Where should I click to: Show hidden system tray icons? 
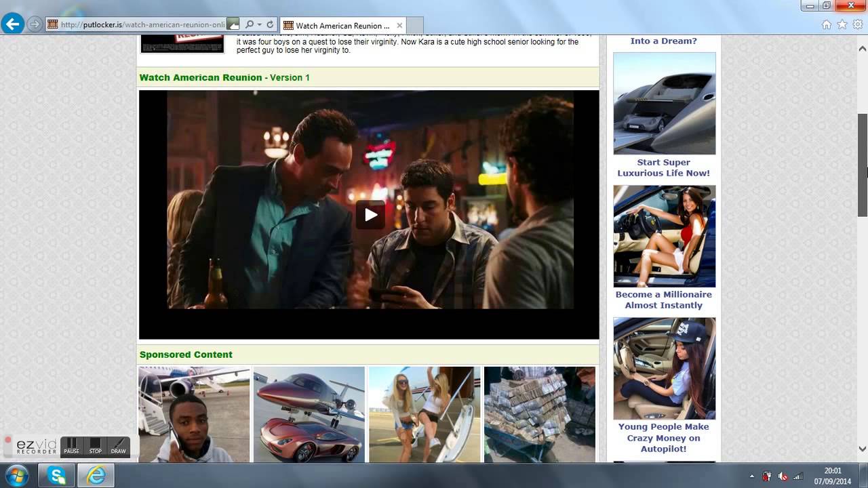click(x=751, y=476)
